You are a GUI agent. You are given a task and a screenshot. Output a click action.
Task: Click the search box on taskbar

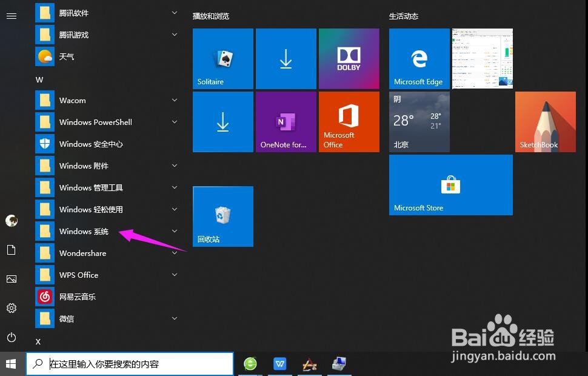point(130,364)
